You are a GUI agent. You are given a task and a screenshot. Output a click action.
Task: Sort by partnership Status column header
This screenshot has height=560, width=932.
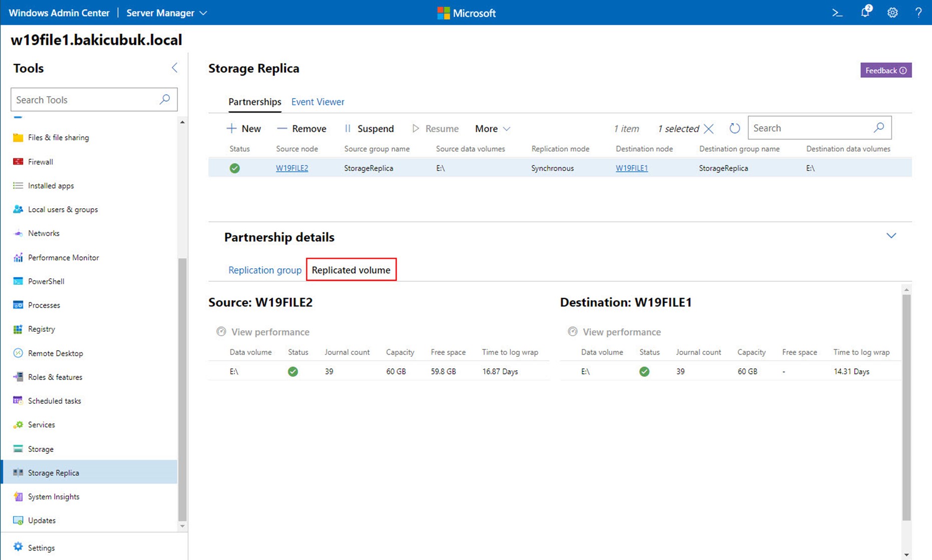click(239, 149)
